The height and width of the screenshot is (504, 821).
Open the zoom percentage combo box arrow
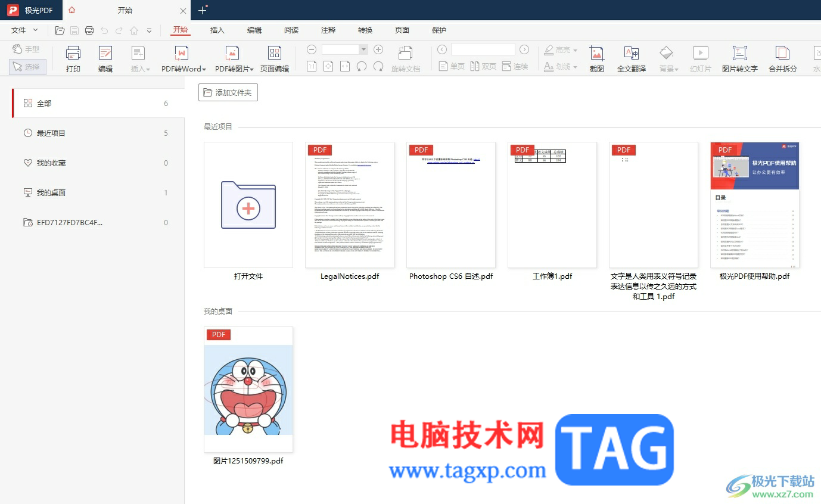363,49
